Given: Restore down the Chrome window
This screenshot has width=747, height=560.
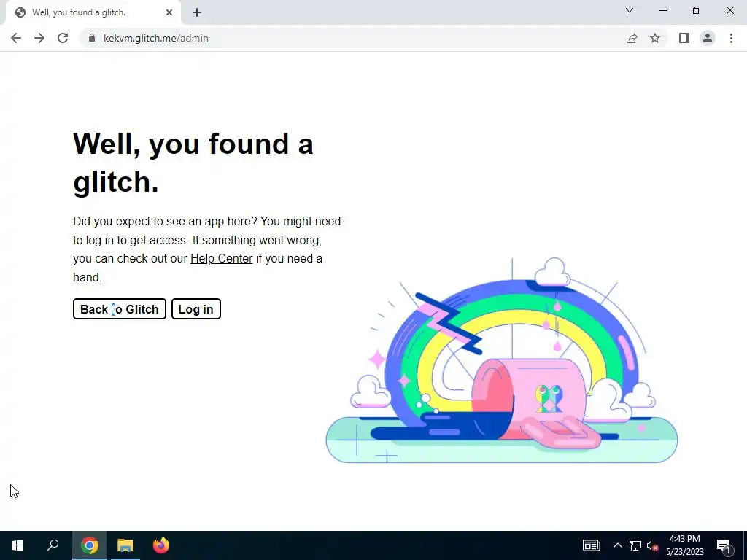Looking at the screenshot, I should click(x=697, y=10).
